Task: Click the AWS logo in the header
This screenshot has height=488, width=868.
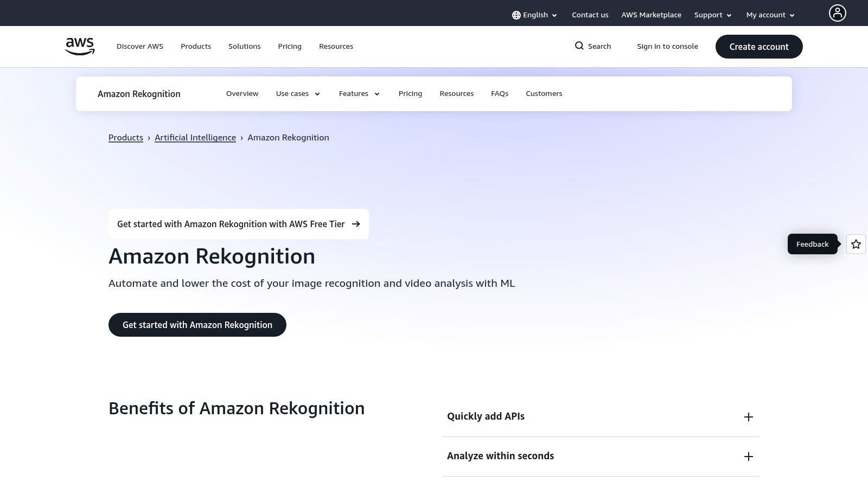Action: click(79, 46)
